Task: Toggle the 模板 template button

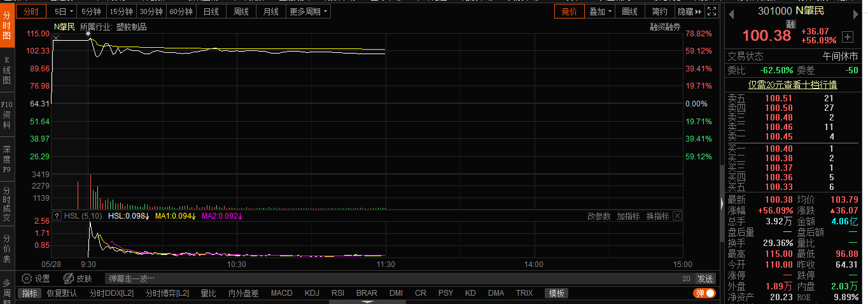Action: click(x=557, y=293)
